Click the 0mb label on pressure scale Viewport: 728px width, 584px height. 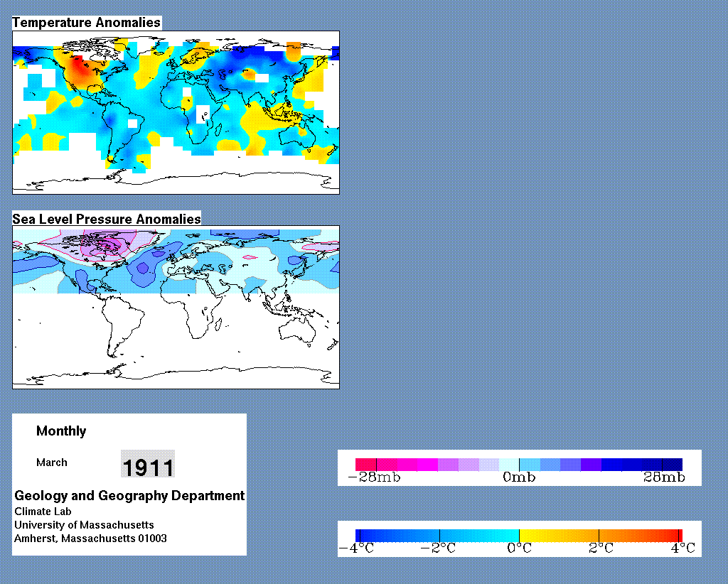[519, 477]
